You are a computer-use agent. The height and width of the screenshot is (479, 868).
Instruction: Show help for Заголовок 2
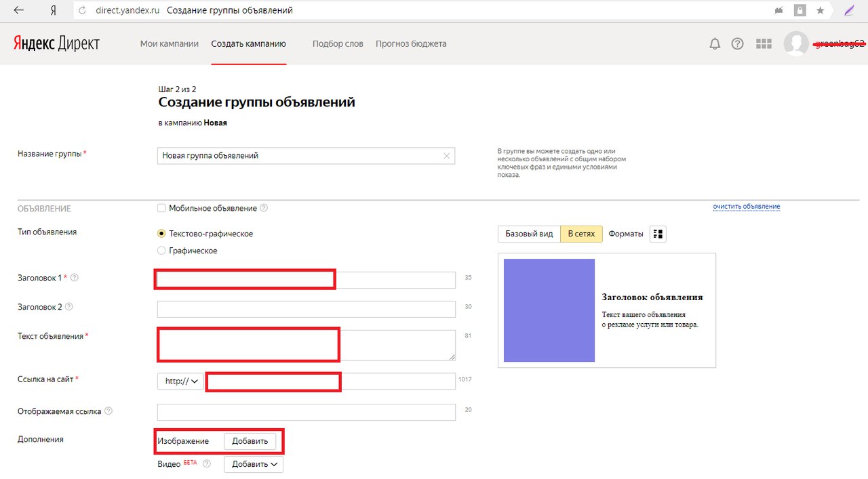[x=69, y=307]
